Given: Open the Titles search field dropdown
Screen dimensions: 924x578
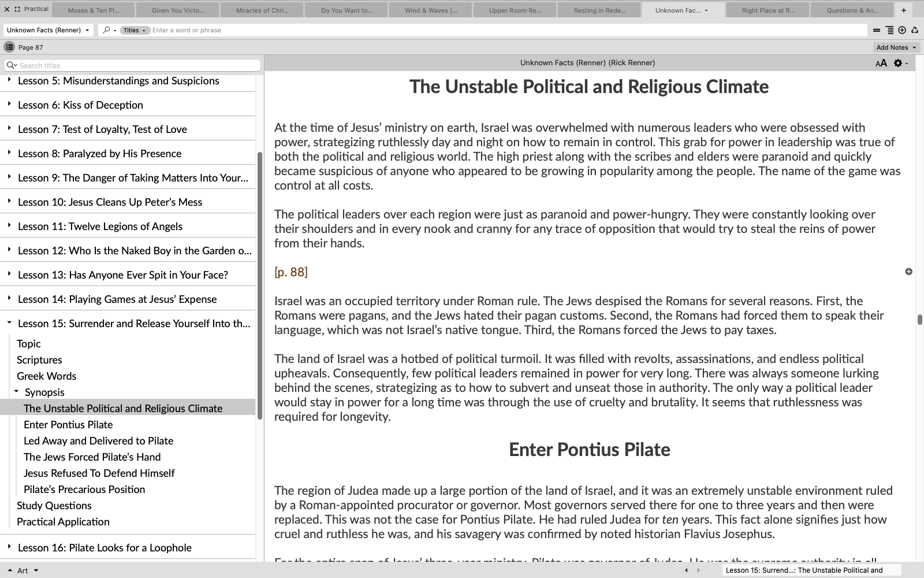Looking at the screenshot, I should (135, 30).
